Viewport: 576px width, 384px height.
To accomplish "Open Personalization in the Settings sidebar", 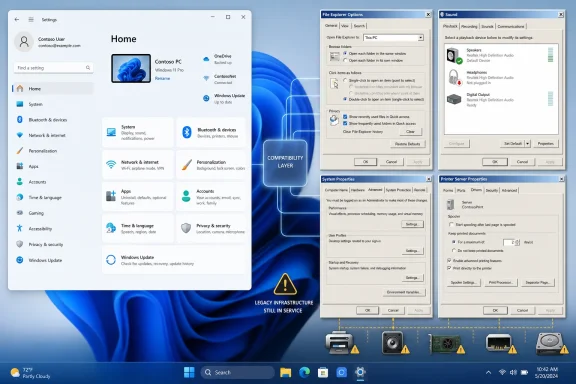I will pyautogui.click(x=53, y=151).
